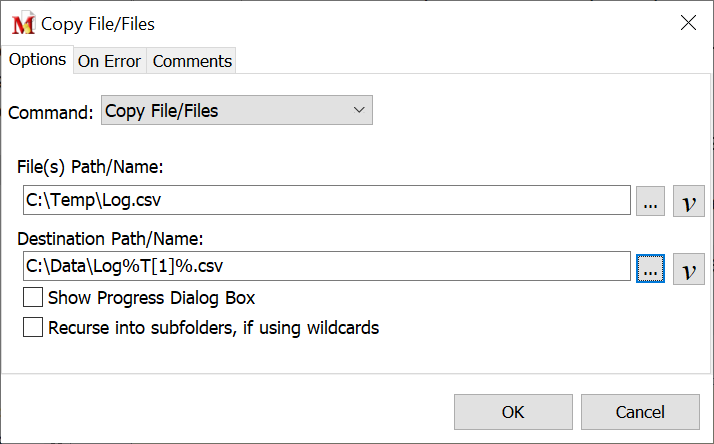Browse for the Destination Path/Name
Viewport: 714px width, 444px height.
point(650,268)
